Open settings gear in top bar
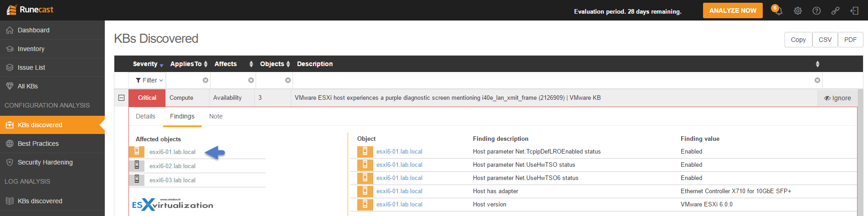Screen dimensions: 868x216 coord(798,10)
